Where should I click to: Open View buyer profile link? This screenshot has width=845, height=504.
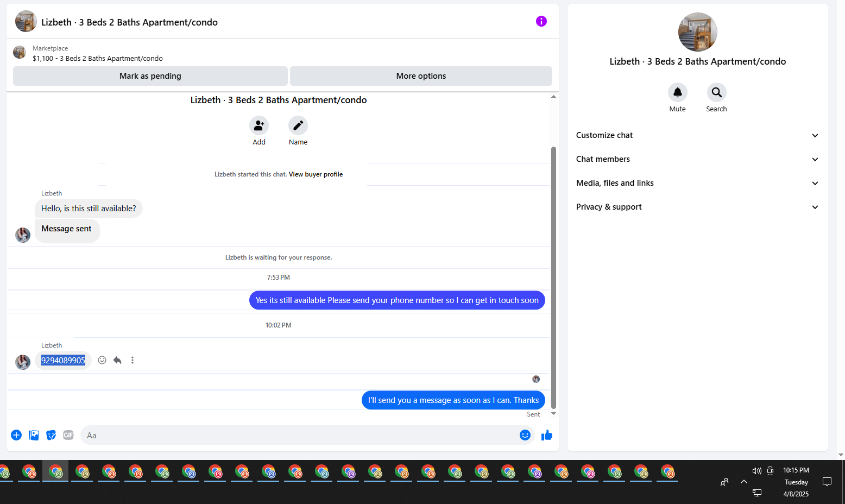316,174
